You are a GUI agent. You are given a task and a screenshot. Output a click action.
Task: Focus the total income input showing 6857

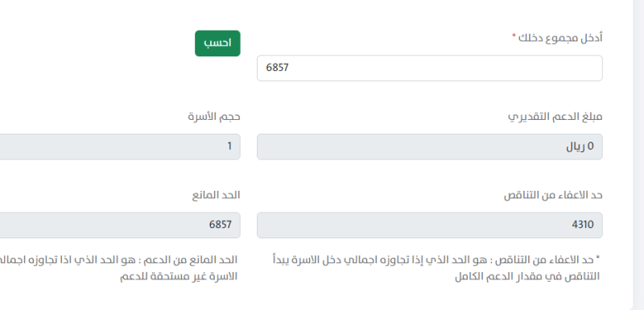pos(430,68)
